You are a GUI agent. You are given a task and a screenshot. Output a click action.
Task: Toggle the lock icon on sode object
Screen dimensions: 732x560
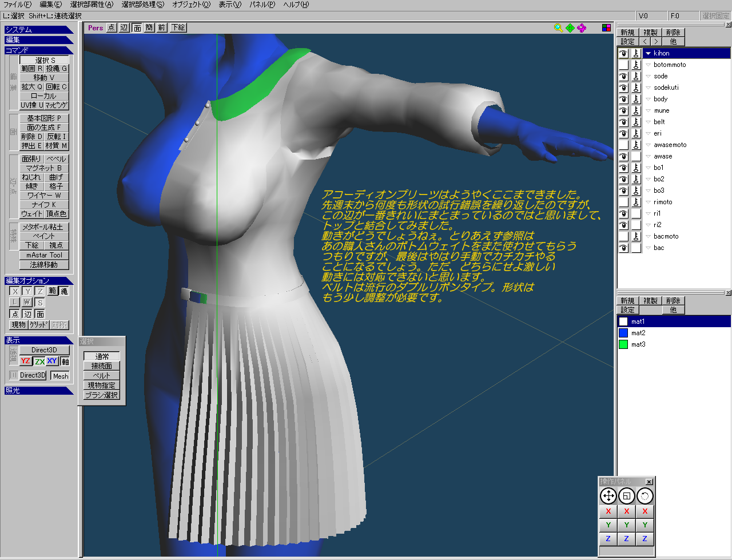[x=636, y=76]
